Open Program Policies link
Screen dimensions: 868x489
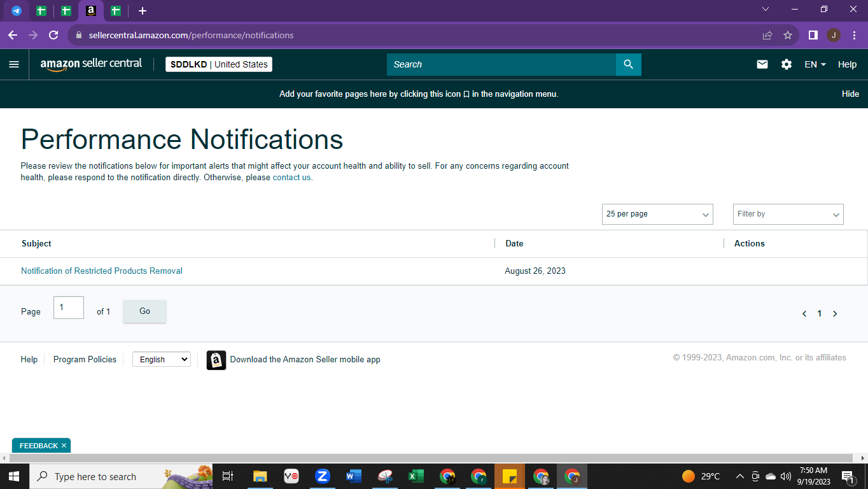coord(85,360)
